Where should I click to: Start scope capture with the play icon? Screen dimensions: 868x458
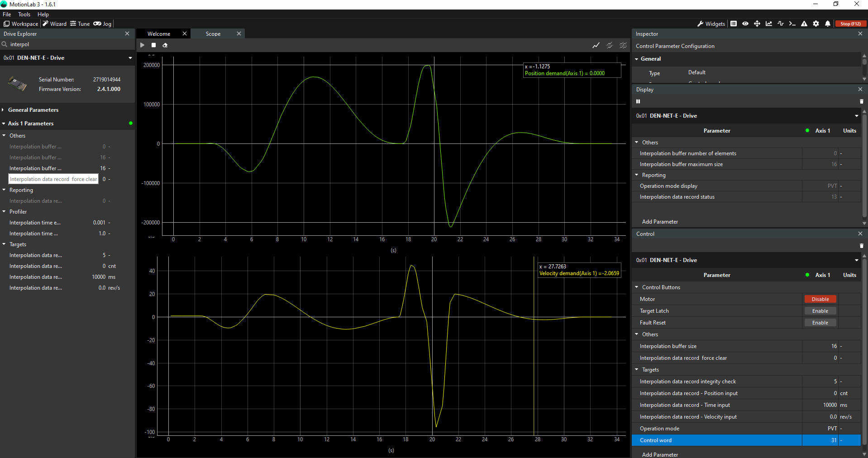pos(142,45)
